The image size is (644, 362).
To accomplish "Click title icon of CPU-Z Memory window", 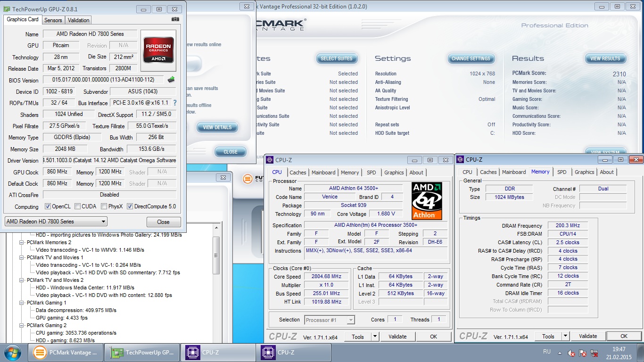I will click(x=461, y=160).
